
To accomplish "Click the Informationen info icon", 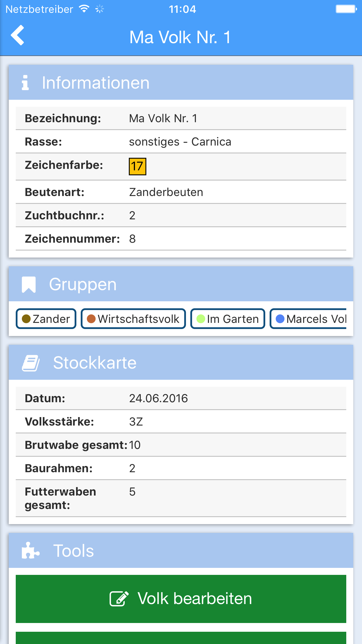I will [25, 83].
